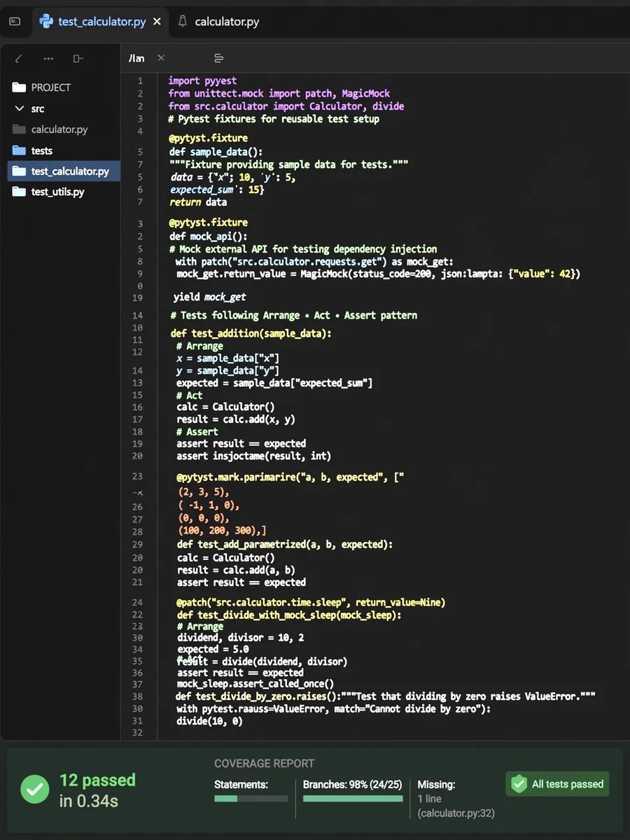Click 'mock_sleep.assert_called_once()' line
The width and height of the screenshot is (630, 840).
coord(255,684)
